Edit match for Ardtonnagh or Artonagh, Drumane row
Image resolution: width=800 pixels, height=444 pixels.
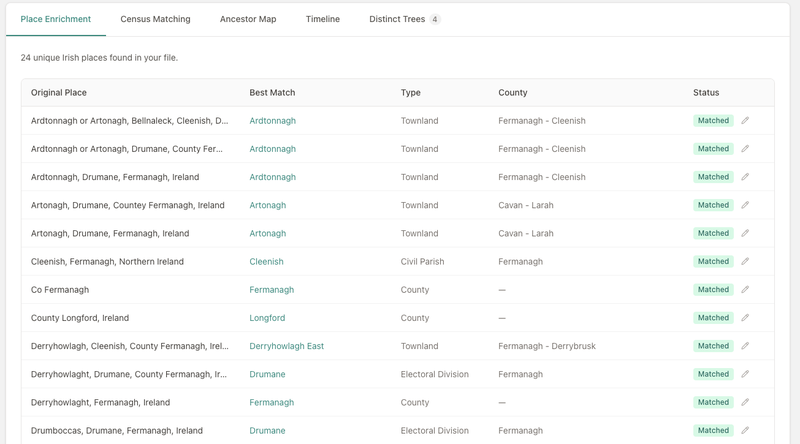pyautogui.click(x=745, y=149)
